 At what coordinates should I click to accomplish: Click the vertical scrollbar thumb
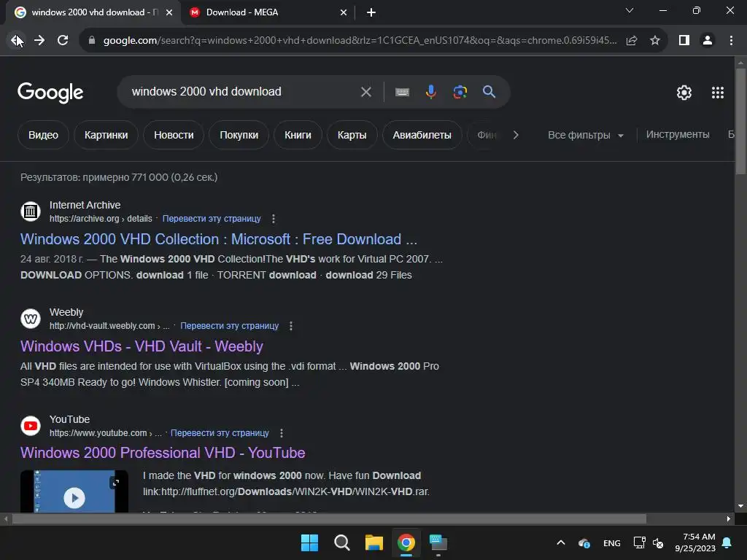pyautogui.click(x=740, y=122)
